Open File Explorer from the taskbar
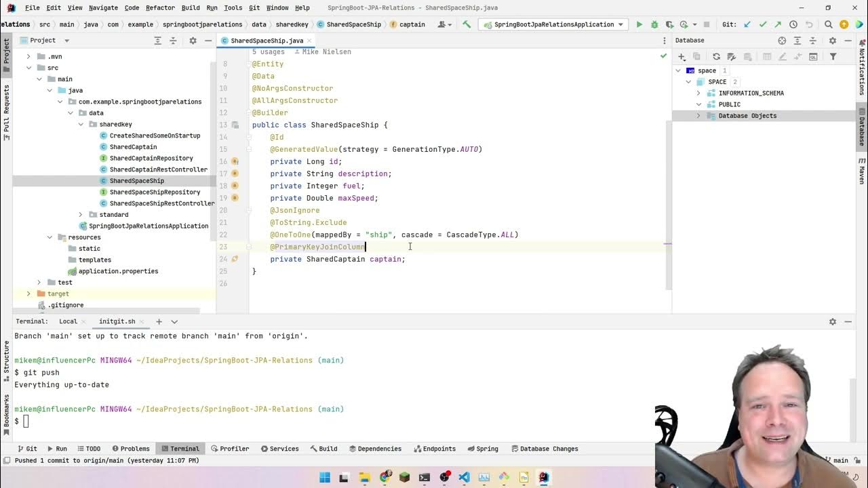The image size is (868, 488). click(364, 477)
